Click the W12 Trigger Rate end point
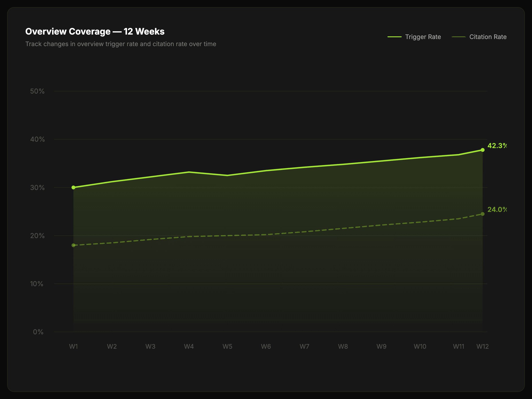The width and height of the screenshot is (532, 399). pyautogui.click(x=482, y=150)
